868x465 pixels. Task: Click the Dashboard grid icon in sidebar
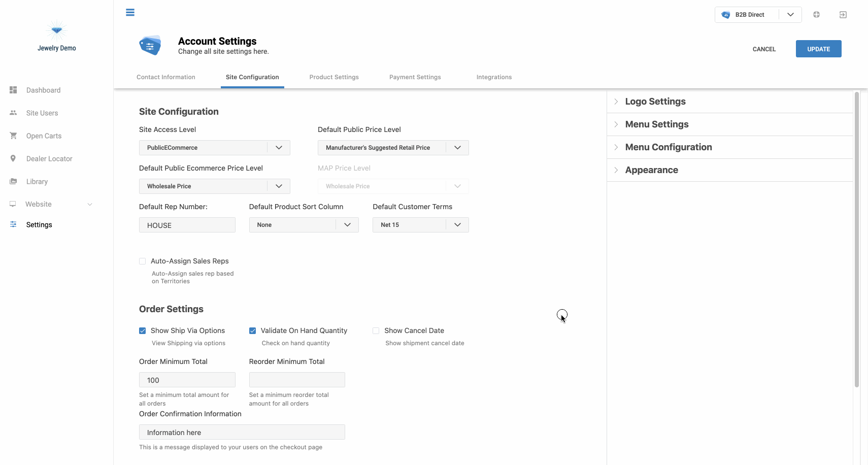tap(13, 90)
